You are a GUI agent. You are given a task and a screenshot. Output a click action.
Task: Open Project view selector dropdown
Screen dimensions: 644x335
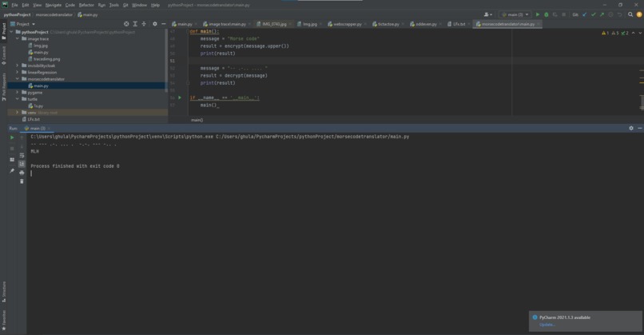(22, 24)
